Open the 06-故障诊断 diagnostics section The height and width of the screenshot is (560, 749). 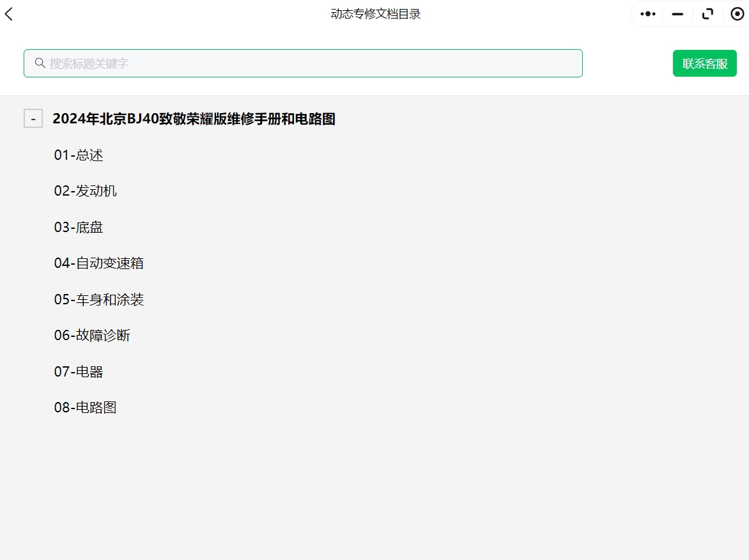pos(92,335)
